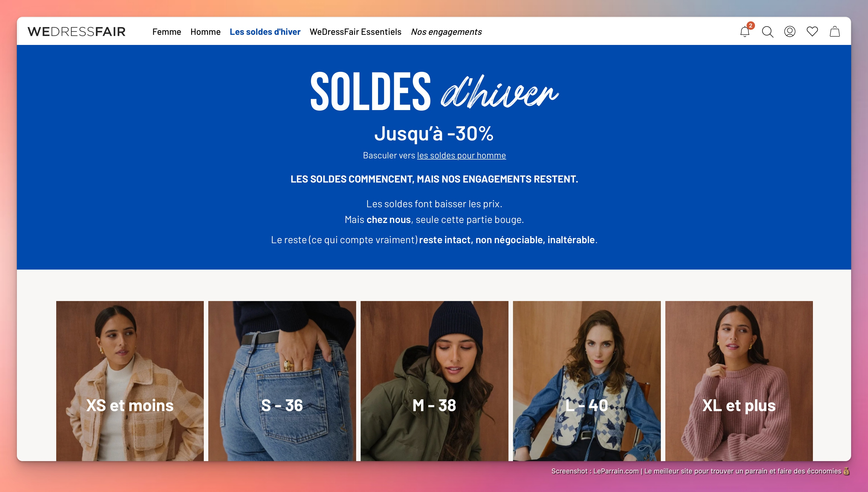Viewport: 868px width, 492px height.
Task: Click the Jusqu'à -30% heading
Action: point(434,133)
